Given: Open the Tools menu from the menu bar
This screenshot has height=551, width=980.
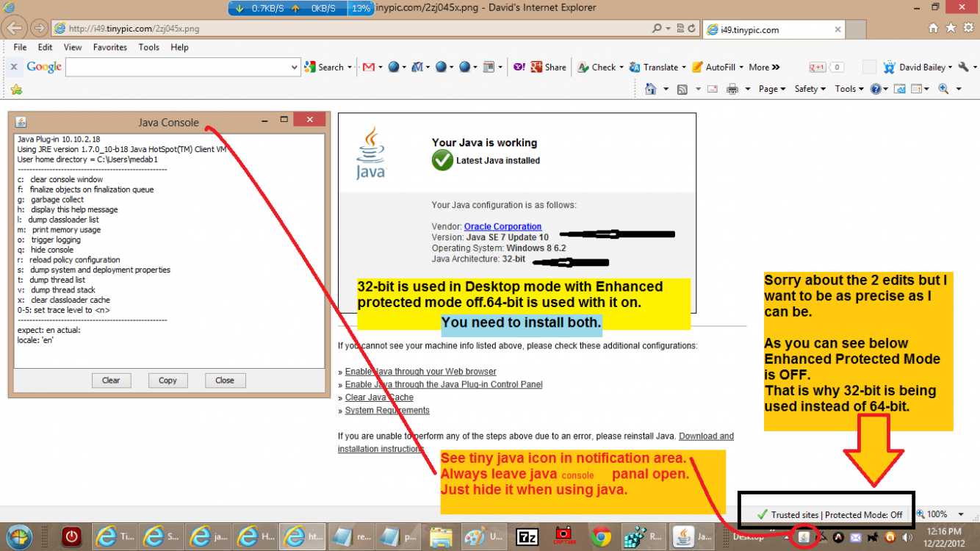Looking at the screenshot, I should click(x=148, y=47).
